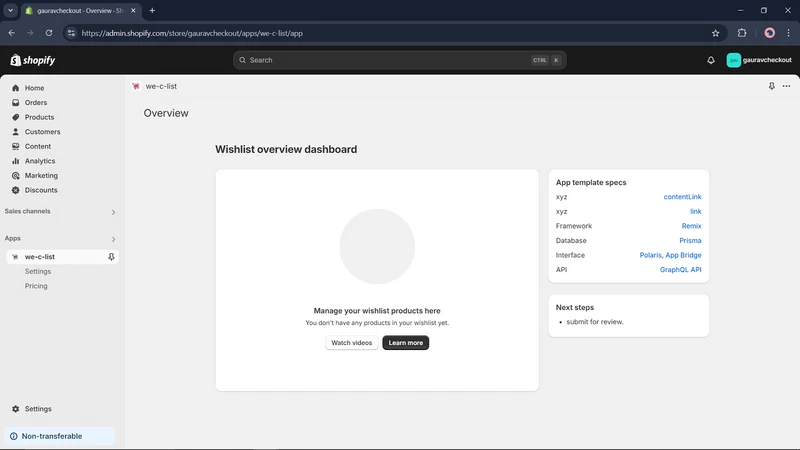Click the 'Wishlist overview dashboard' heading

point(286,149)
